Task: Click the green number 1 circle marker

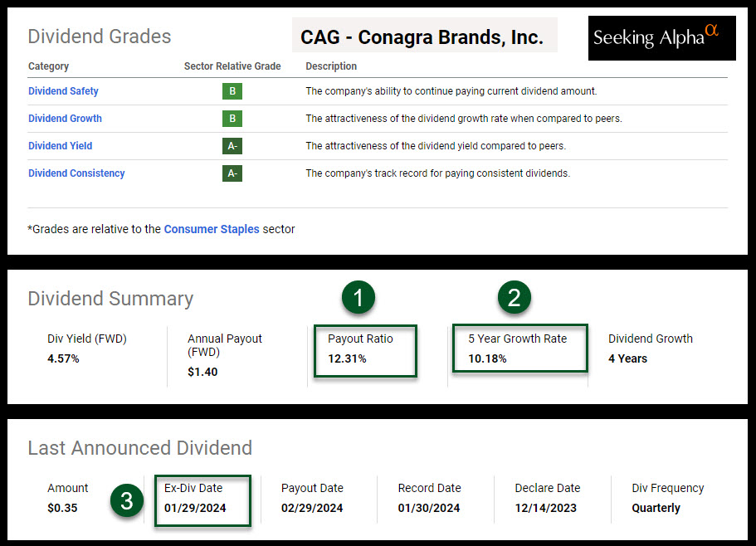Action: click(x=358, y=298)
